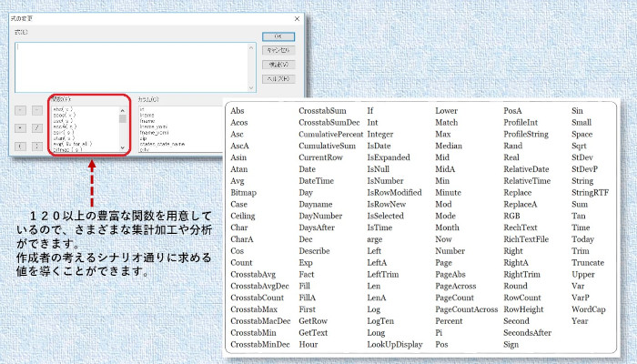Insert an opening parenthesis
Screen dimensions: 637x364
click(21, 145)
